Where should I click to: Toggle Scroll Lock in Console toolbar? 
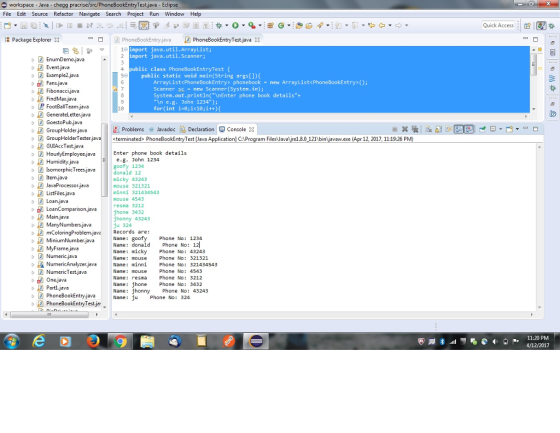coord(438,129)
